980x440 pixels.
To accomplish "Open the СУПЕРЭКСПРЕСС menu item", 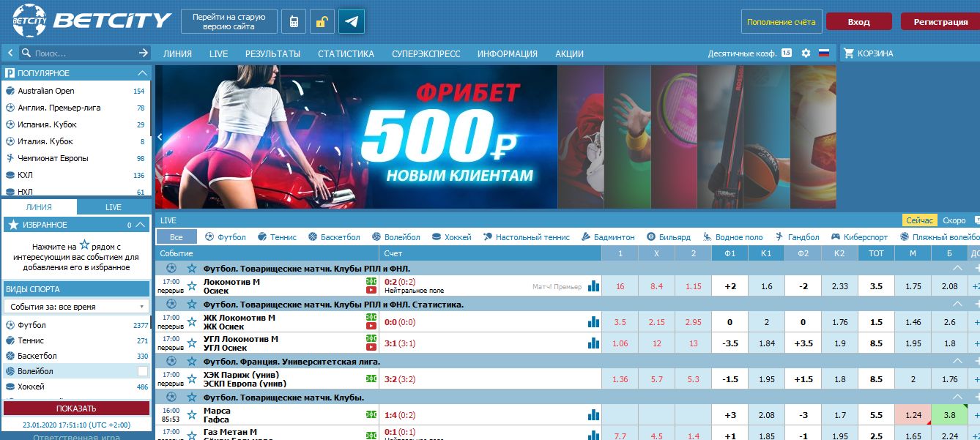I will tap(426, 53).
